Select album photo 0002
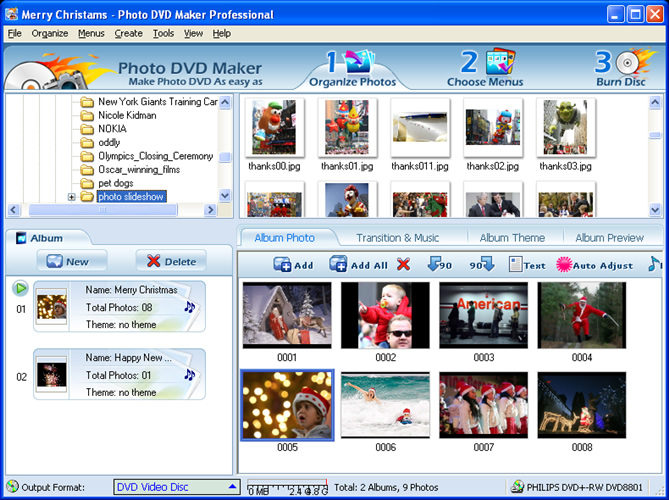 tap(385, 315)
